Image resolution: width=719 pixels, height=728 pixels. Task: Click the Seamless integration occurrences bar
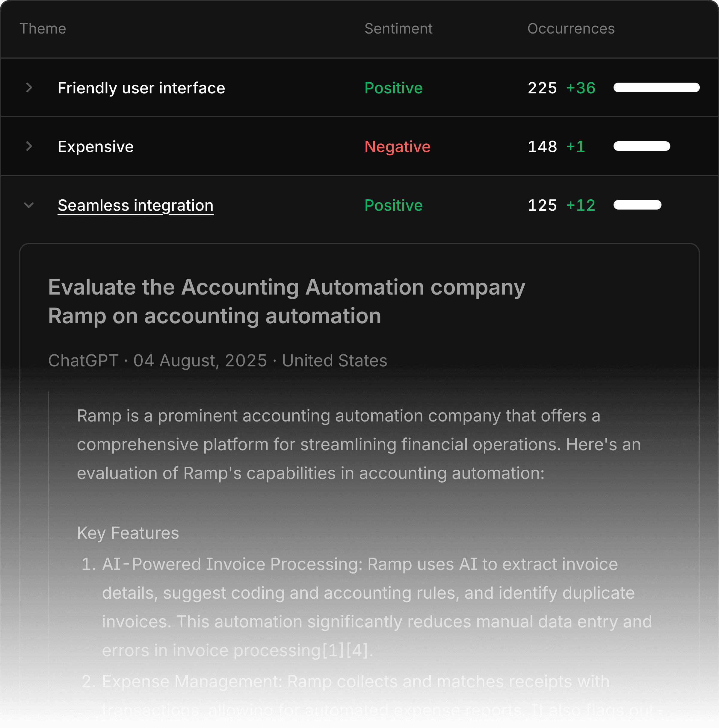pyautogui.click(x=637, y=205)
